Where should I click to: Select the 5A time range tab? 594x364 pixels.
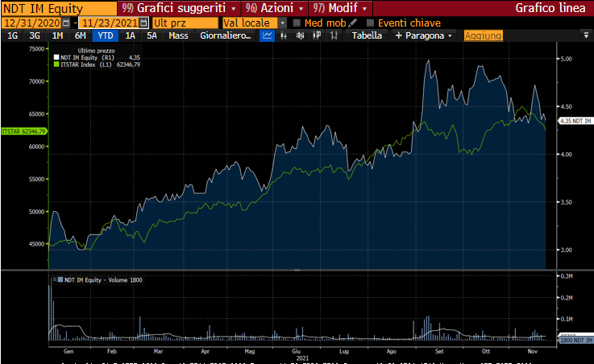coord(152,35)
